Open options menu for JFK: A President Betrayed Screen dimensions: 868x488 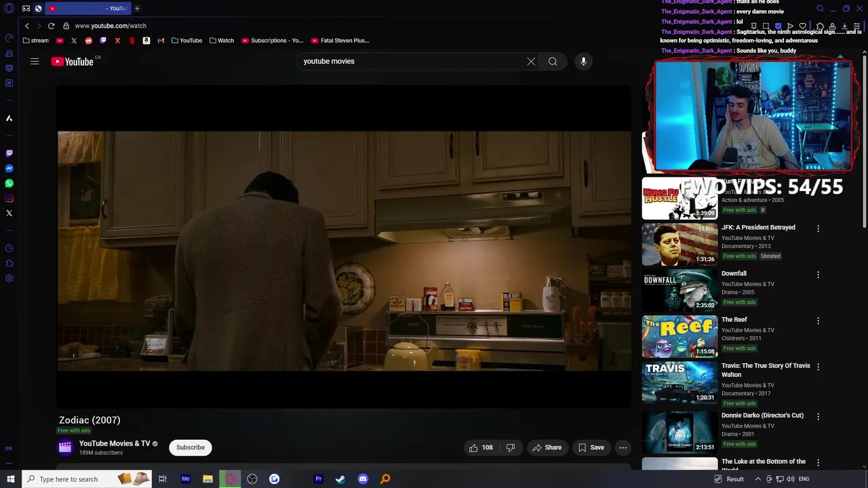[818, 228]
